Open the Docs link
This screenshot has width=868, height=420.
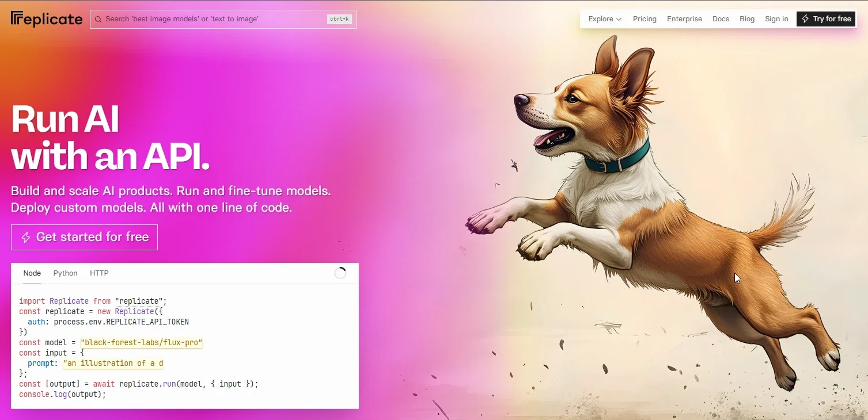pyautogui.click(x=721, y=19)
